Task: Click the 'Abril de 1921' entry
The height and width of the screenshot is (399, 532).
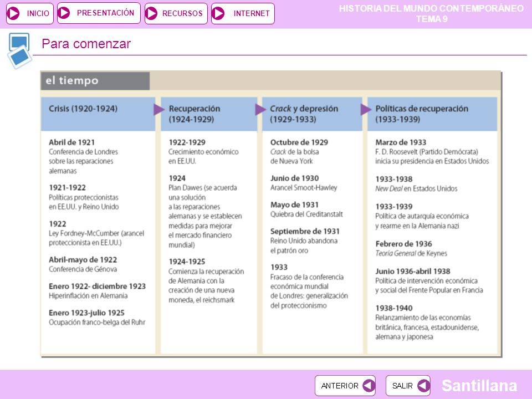Action: click(x=71, y=142)
